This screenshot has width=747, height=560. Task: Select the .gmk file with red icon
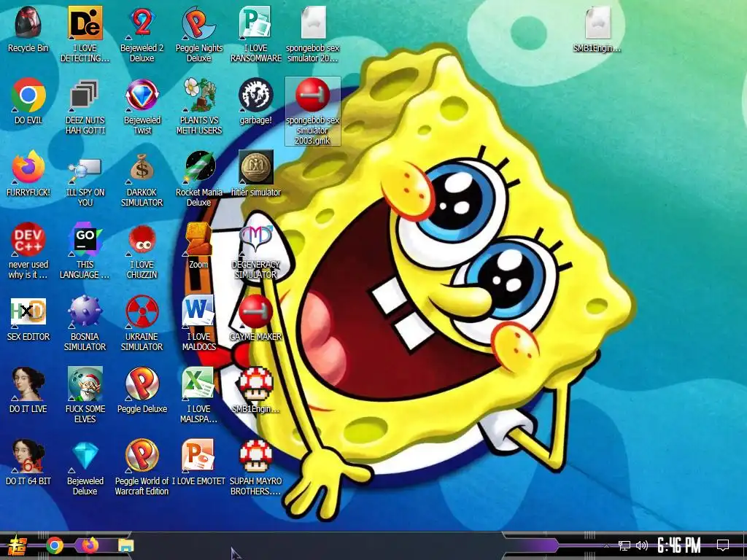[312, 95]
